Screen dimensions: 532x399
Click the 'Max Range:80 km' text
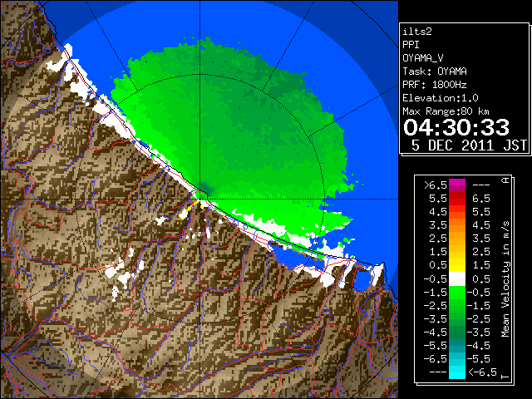point(446,111)
